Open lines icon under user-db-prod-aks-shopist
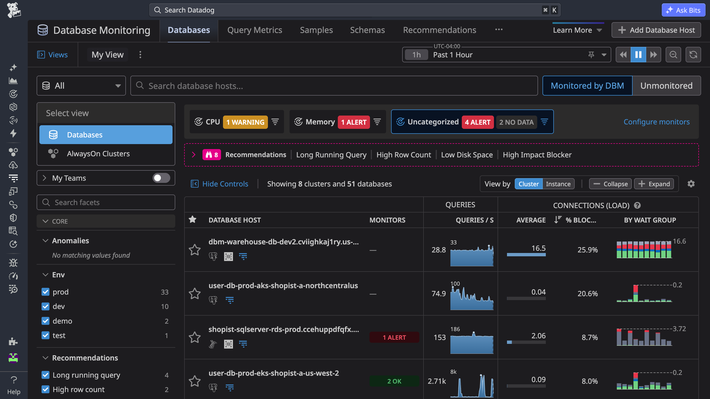 click(230, 300)
